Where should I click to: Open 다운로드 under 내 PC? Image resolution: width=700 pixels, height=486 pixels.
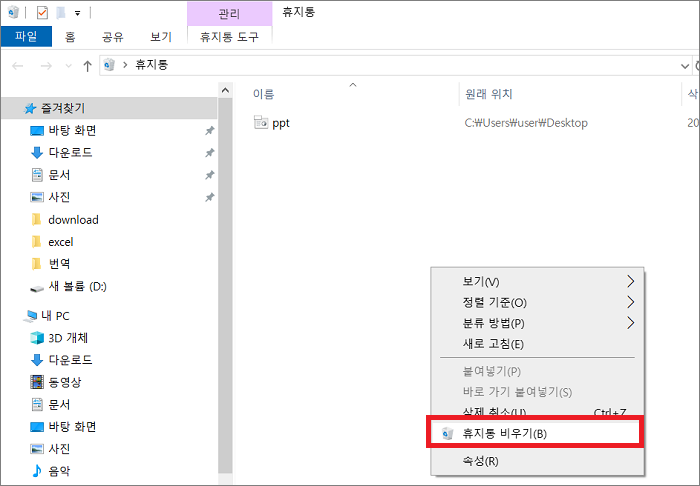pyautogui.click(x=70, y=360)
